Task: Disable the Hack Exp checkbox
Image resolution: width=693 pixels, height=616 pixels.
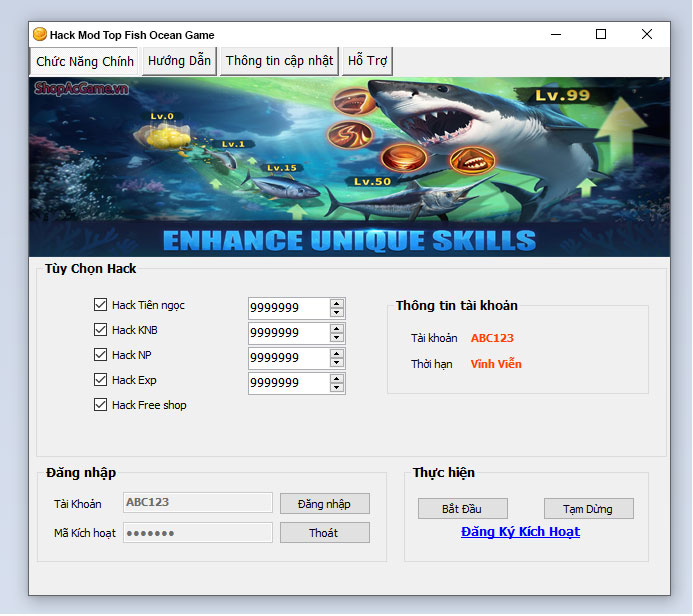Action: [x=100, y=380]
